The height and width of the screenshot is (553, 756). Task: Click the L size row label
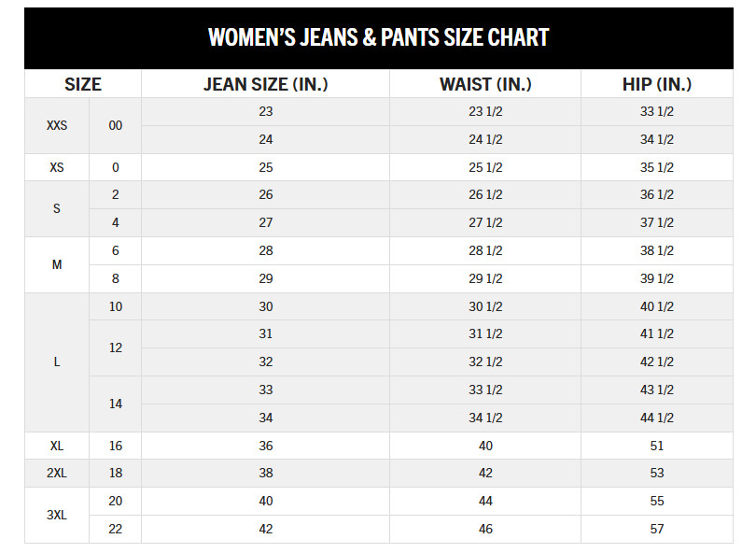pos(57,362)
